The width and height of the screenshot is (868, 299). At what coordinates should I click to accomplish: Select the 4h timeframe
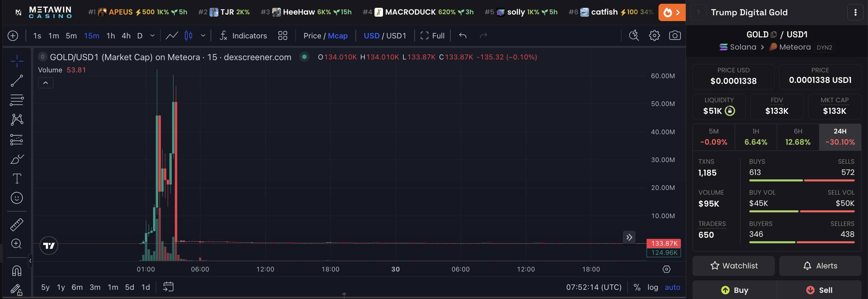(126, 36)
